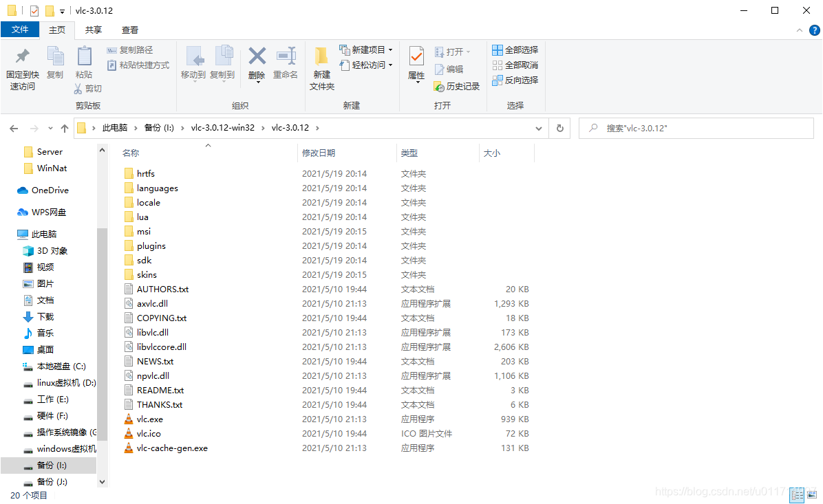The image size is (823, 504).
Task: Click the 剪切 scissors icon
Action: 78,89
